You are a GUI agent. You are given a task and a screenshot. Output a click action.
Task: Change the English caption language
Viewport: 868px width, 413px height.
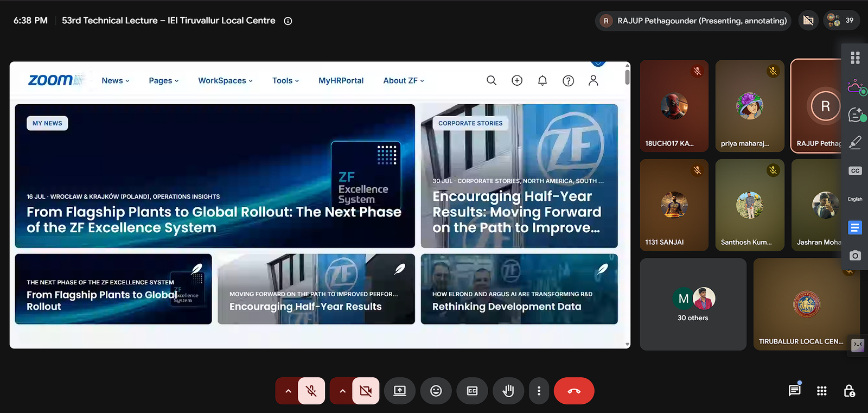coord(855,199)
